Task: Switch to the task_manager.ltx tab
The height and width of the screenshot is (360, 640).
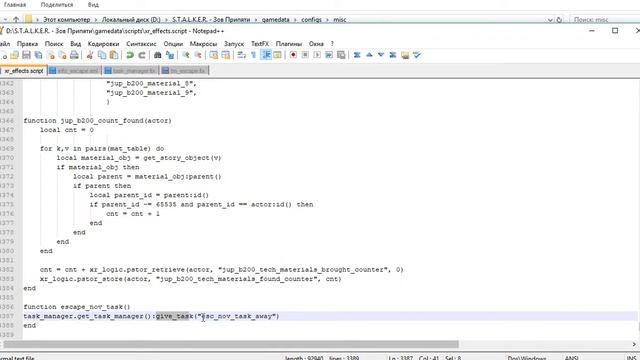Action: pyautogui.click(x=131, y=71)
